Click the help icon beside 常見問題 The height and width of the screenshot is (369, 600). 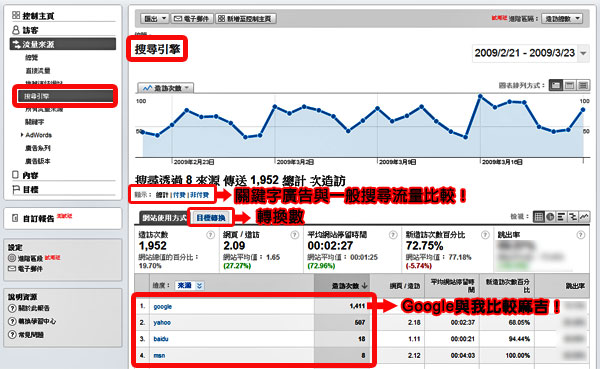click(12, 335)
